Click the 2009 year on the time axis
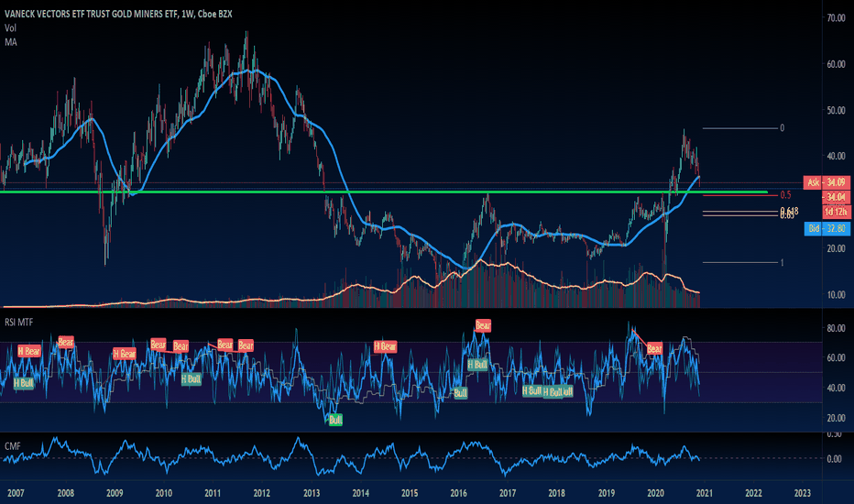This screenshot has width=854, height=504. (x=115, y=493)
